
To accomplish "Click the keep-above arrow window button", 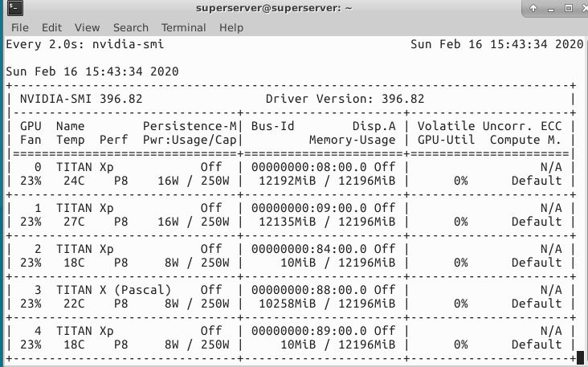I will click(x=533, y=8).
